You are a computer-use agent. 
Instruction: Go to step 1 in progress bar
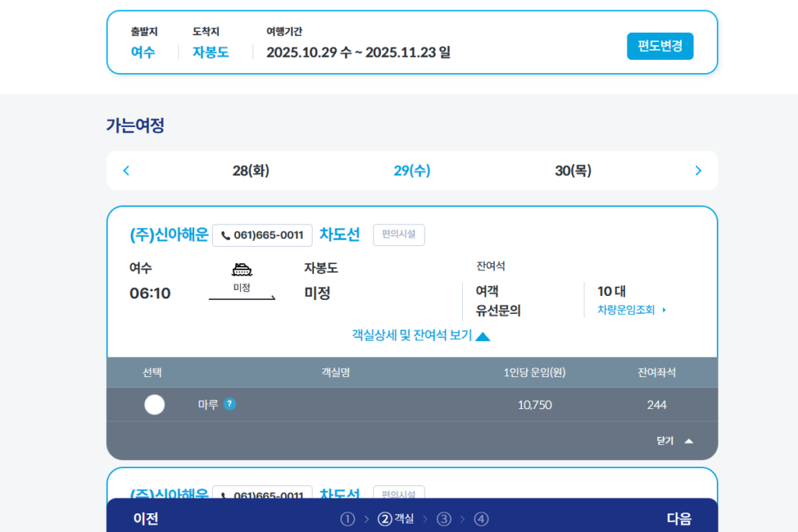point(348,519)
